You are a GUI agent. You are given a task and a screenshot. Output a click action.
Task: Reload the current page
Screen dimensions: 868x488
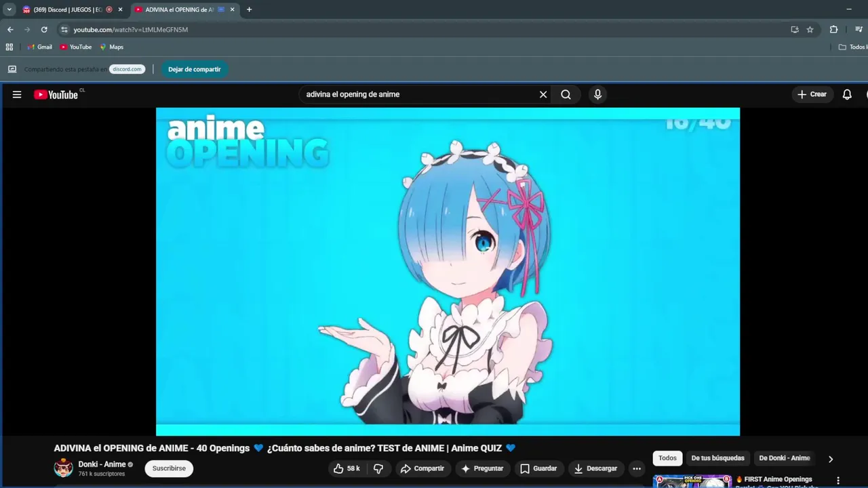(44, 30)
